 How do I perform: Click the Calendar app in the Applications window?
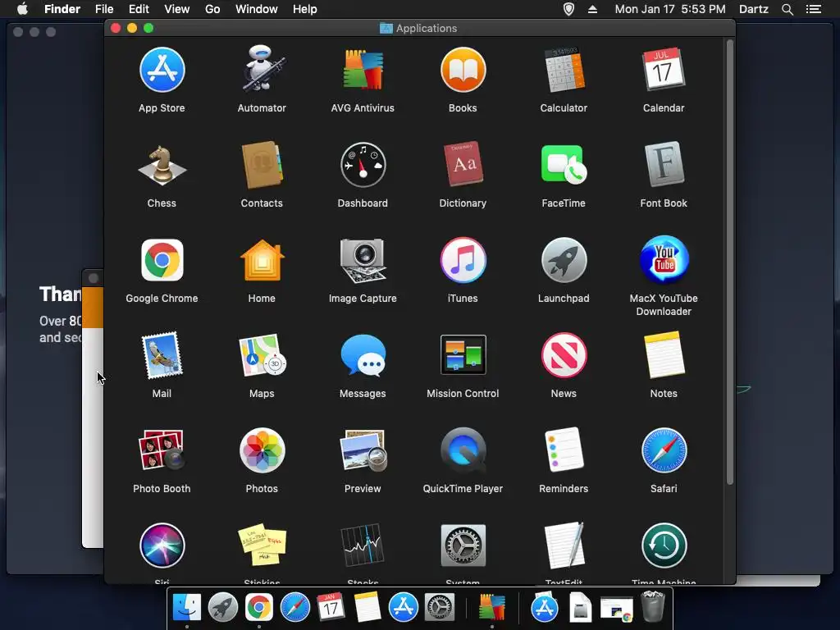pyautogui.click(x=663, y=70)
